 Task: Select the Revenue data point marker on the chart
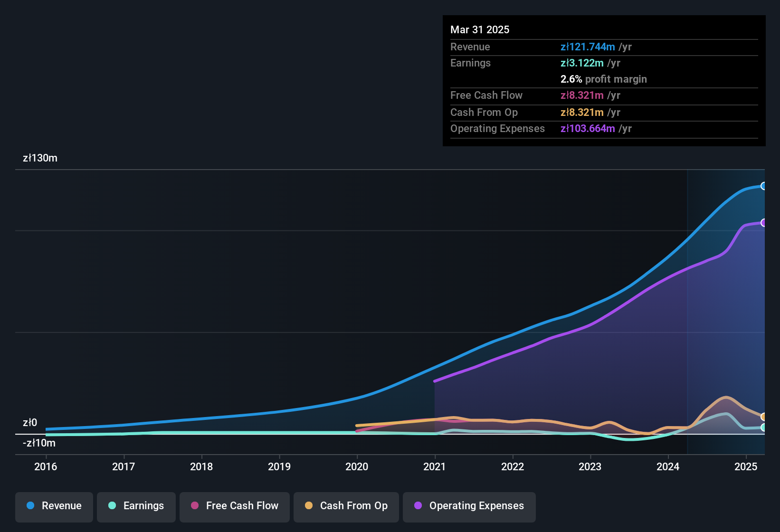tap(764, 186)
